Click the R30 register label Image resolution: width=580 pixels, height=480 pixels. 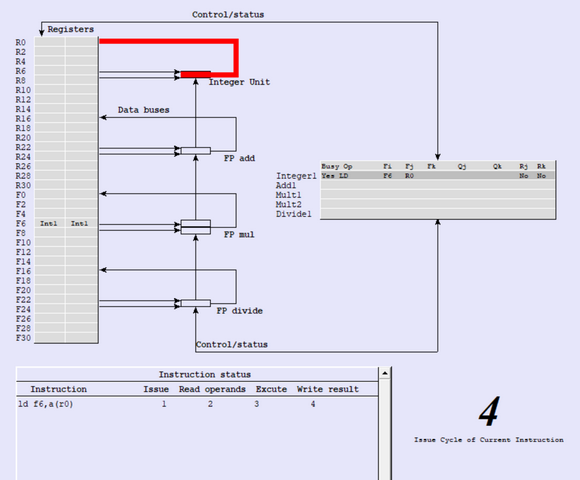coord(23,185)
